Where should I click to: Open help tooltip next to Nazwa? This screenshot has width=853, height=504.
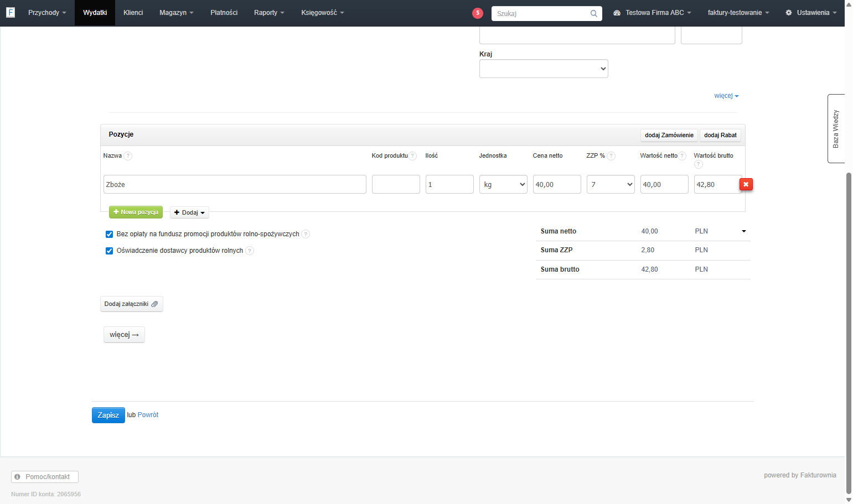pyautogui.click(x=128, y=156)
